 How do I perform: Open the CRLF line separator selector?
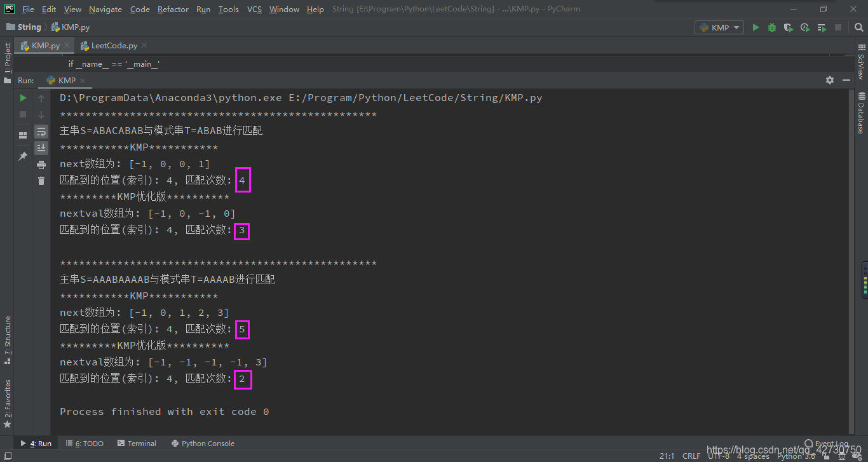(x=691, y=456)
